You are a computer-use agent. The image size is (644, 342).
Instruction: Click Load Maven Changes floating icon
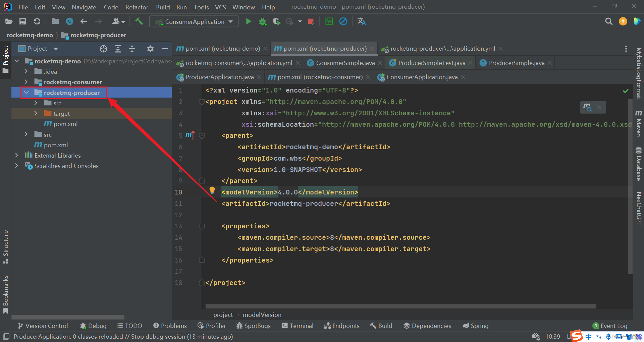click(587, 107)
